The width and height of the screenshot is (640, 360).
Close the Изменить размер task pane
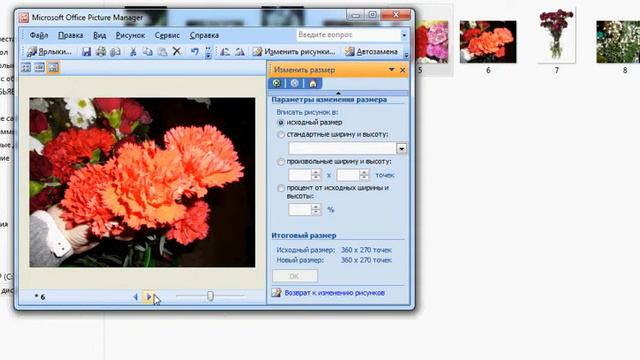[402, 70]
